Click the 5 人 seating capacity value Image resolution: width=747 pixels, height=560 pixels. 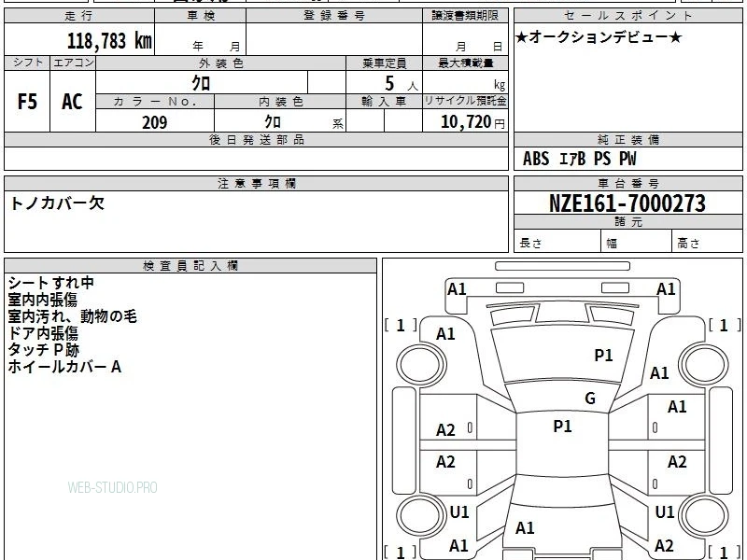click(x=401, y=83)
